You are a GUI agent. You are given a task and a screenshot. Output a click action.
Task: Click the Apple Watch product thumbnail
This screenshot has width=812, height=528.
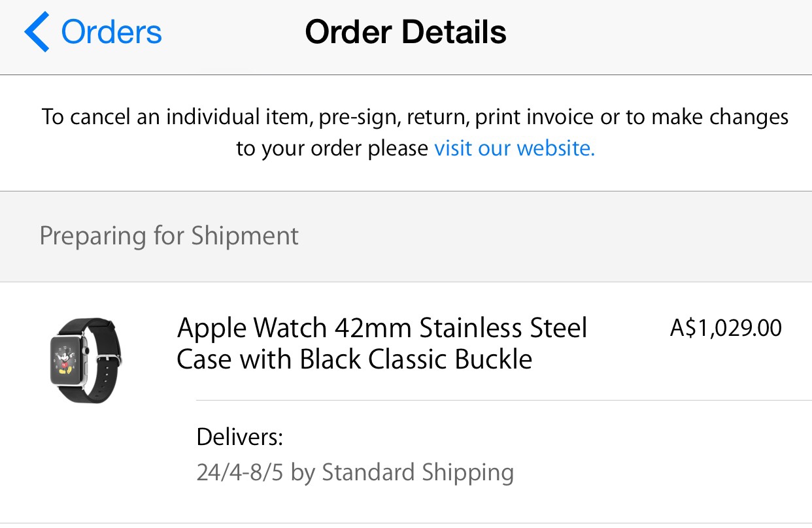[86, 359]
